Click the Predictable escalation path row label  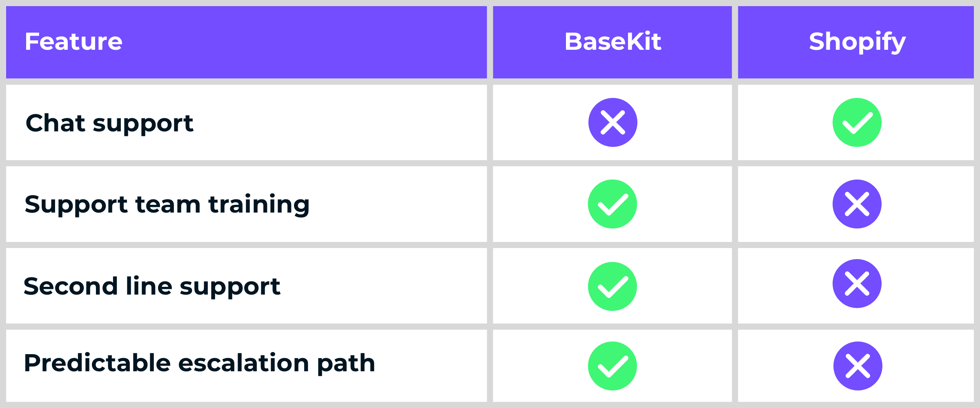pos(199,363)
